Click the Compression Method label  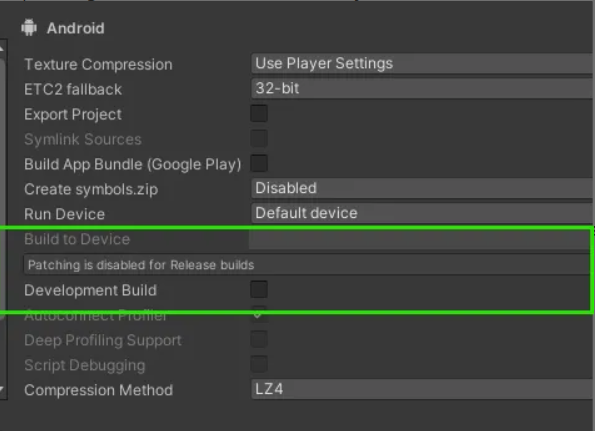pyautogui.click(x=98, y=390)
